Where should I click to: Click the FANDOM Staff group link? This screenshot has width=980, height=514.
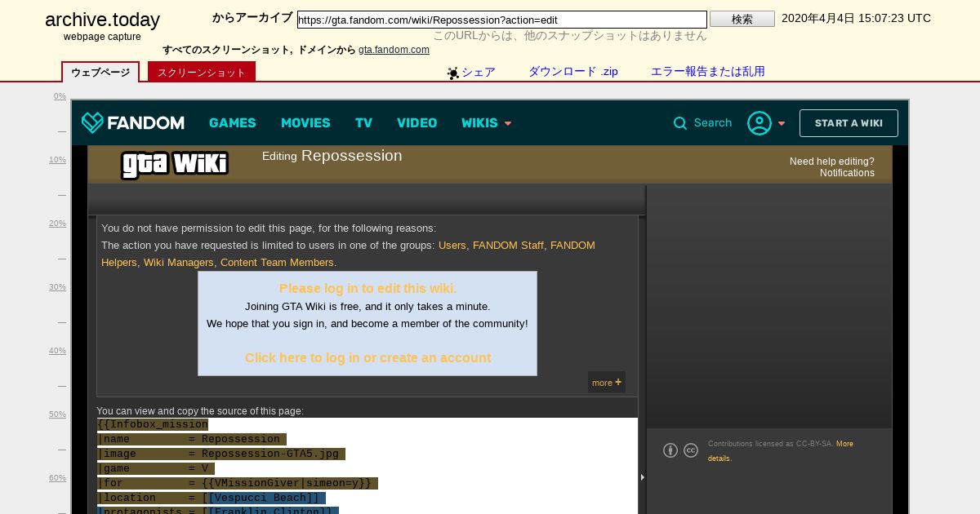click(x=508, y=246)
